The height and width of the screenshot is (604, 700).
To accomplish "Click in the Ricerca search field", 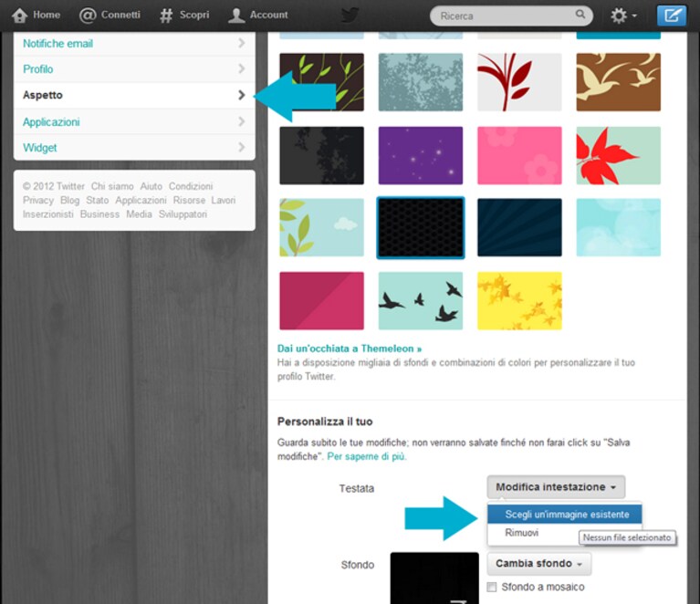I will click(511, 16).
